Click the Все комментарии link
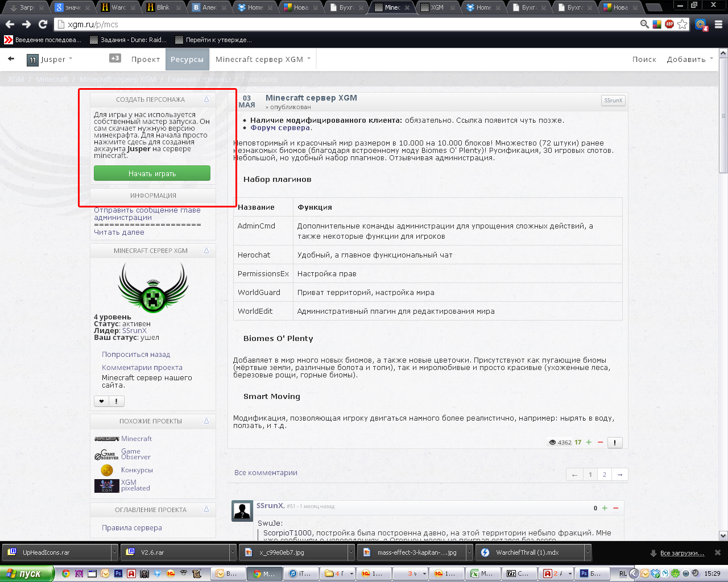 coord(266,472)
